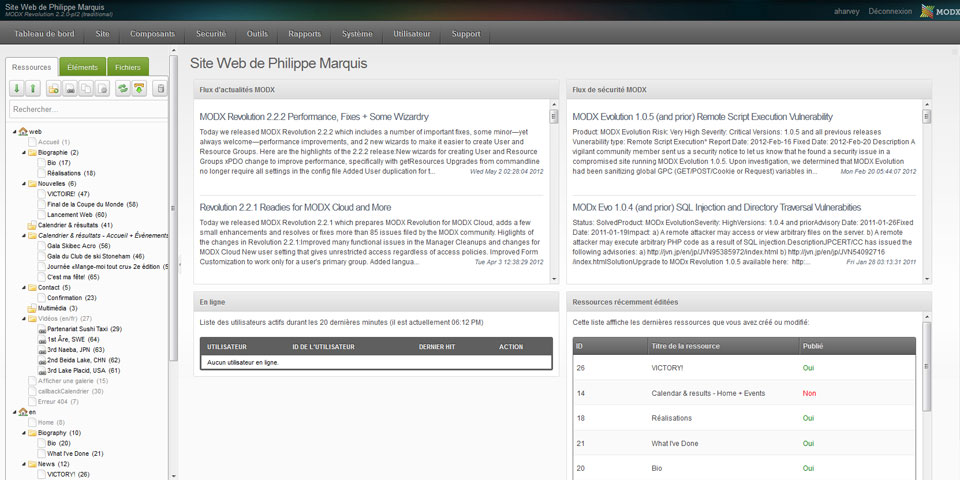960x480 pixels.
Task: Select the Gala Skibec Acro resource
Action: pos(78,246)
